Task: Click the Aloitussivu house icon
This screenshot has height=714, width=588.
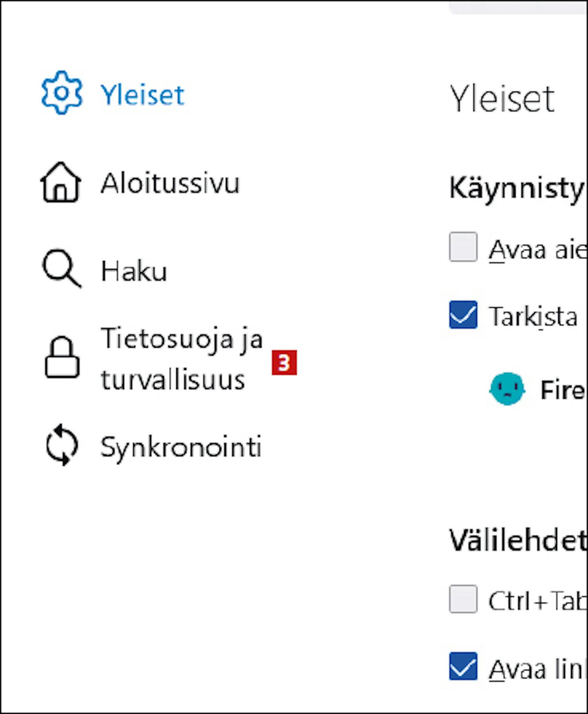Action: click(x=61, y=182)
